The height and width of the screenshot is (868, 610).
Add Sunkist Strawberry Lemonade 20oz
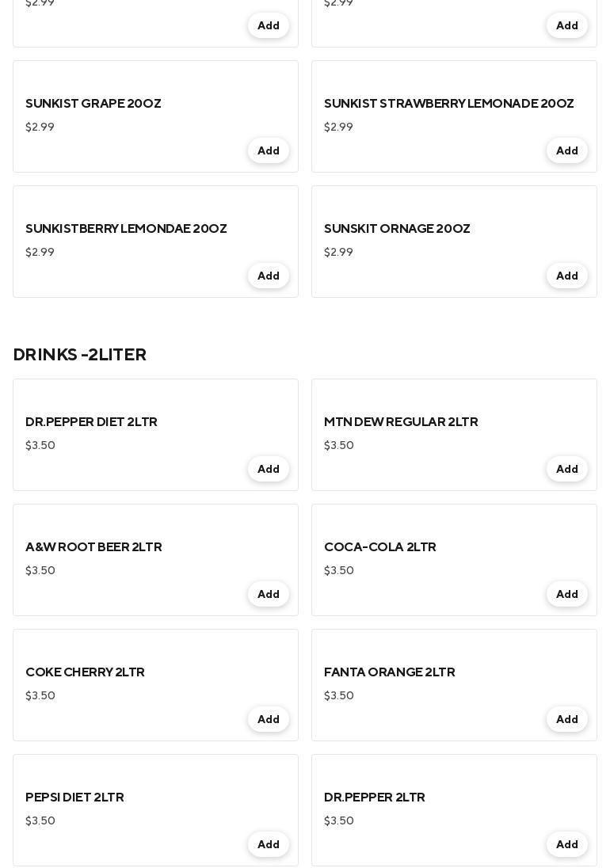point(567,151)
